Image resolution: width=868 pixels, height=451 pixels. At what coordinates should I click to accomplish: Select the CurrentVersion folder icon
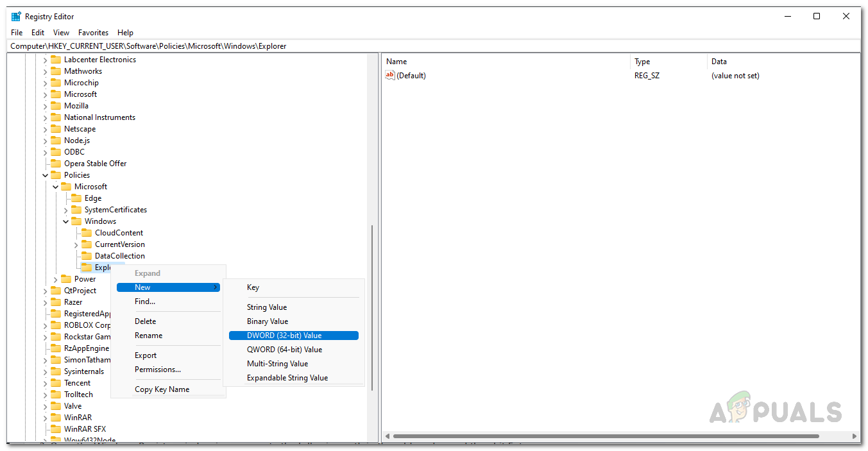pyautogui.click(x=87, y=244)
